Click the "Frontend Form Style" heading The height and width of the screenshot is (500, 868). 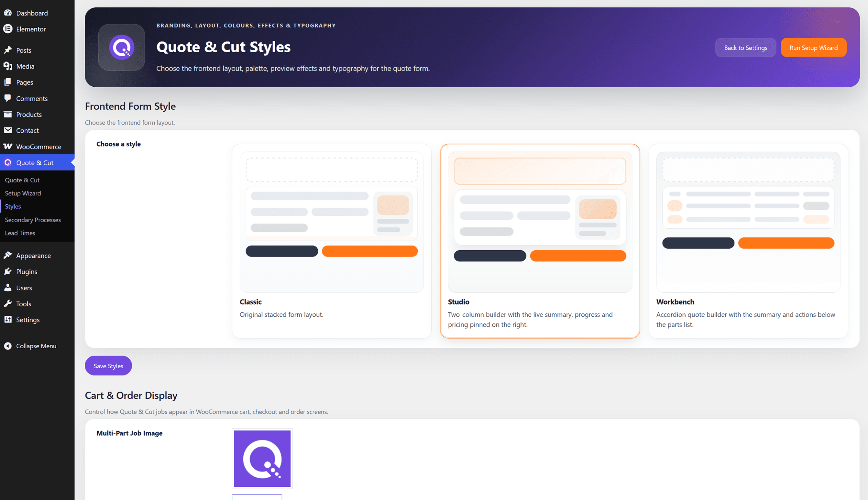tap(130, 106)
